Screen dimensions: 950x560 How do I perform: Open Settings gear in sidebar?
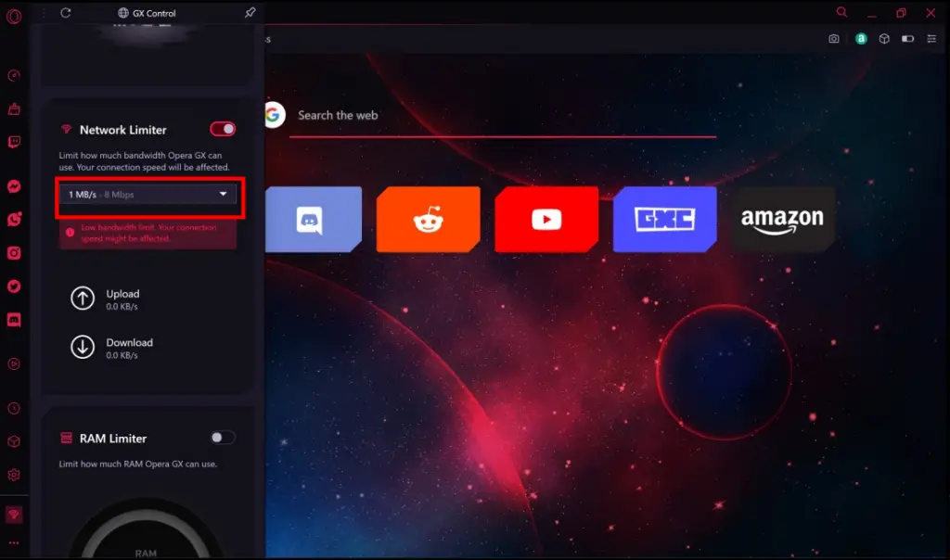pos(14,476)
